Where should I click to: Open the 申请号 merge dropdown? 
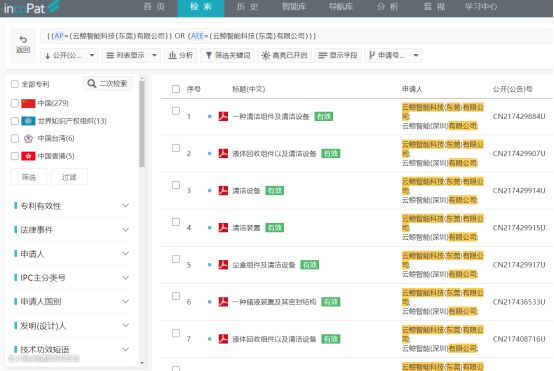(x=394, y=55)
